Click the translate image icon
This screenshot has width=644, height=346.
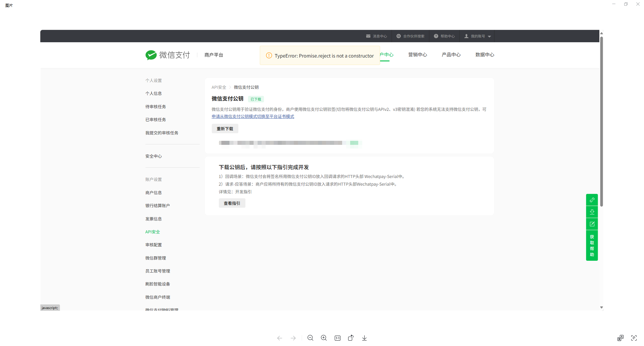click(x=621, y=338)
